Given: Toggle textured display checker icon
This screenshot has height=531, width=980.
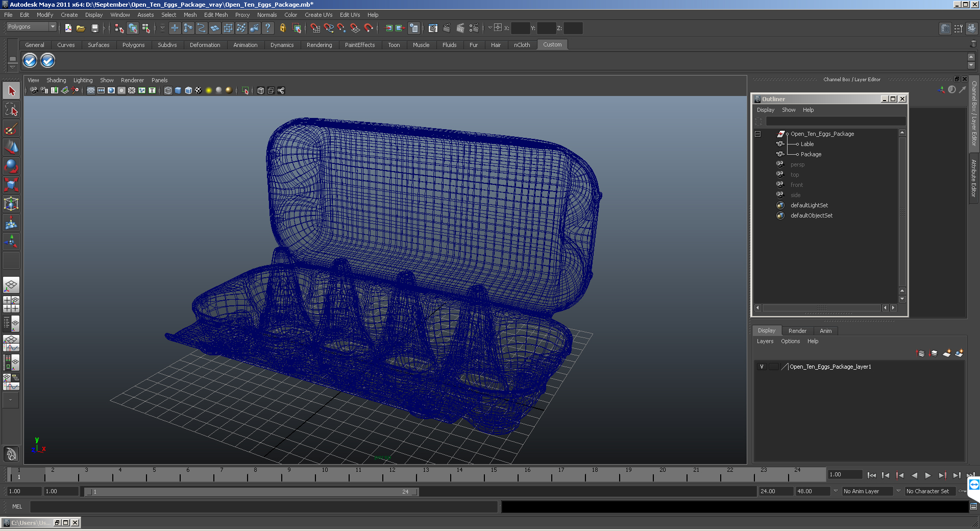Looking at the screenshot, I should tap(199, 90).
